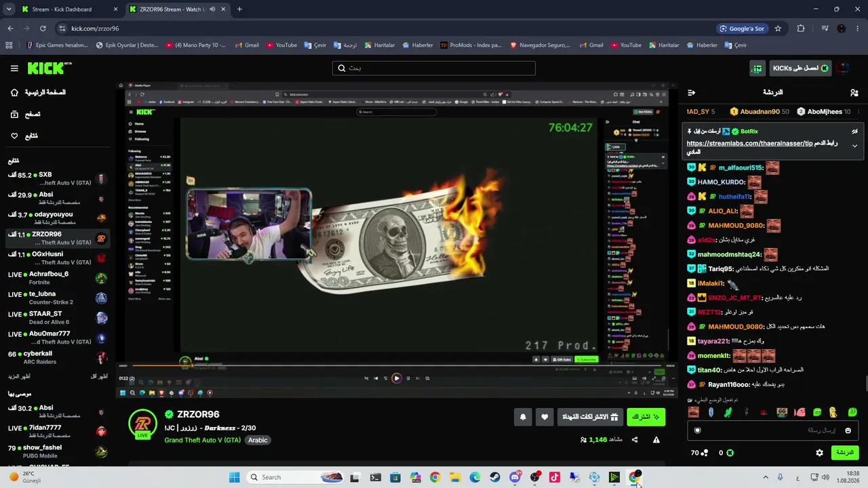This screenshot has height=488, width=868.
Task: Open a new browser tab
Action: 239,9
